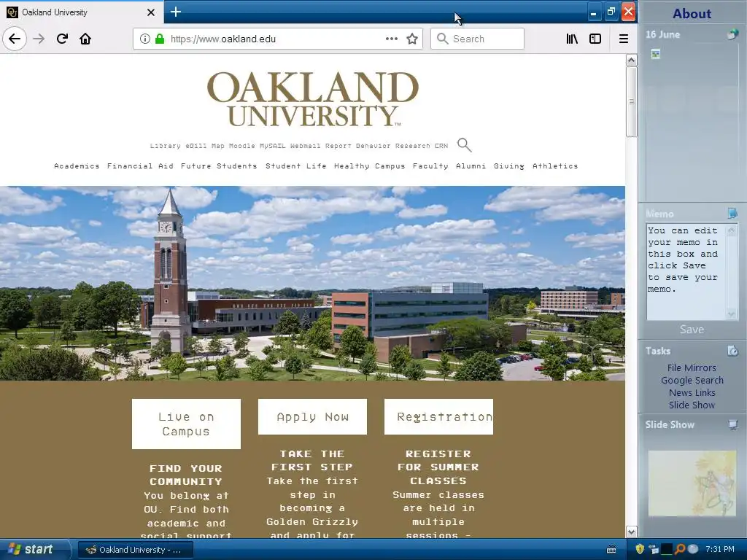Close the Oakland University tab

(150, 12)
